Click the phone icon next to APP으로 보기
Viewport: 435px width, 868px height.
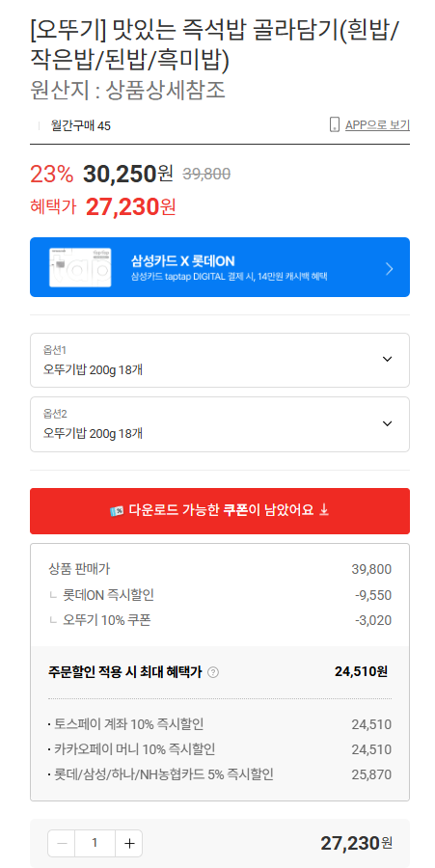click(335, 124)
